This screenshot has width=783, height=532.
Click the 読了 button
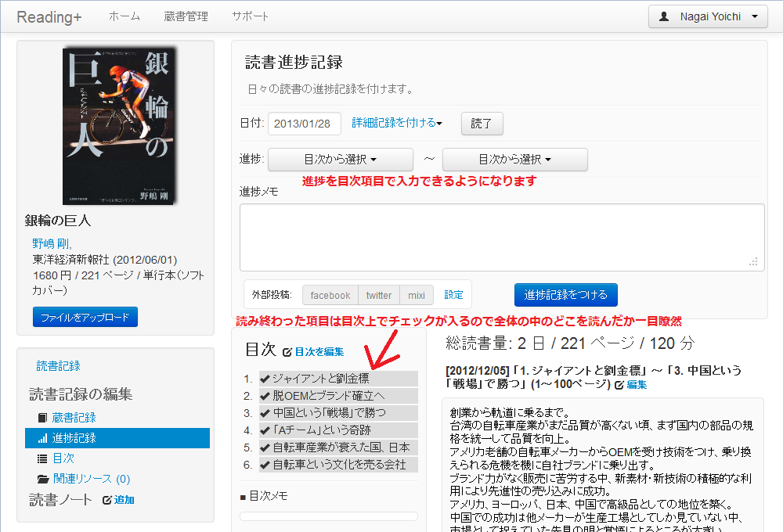click(482, 124)
